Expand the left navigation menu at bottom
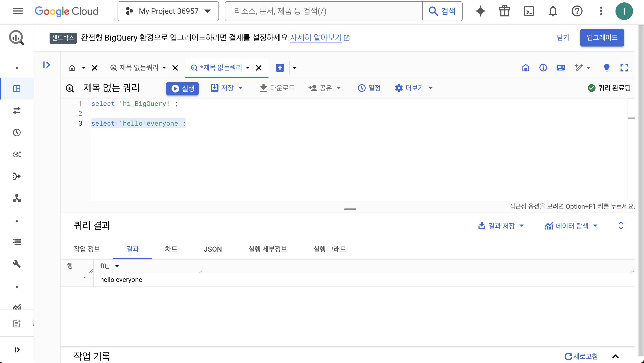Screen dimensions: 644x363 [x=17, y=350]
